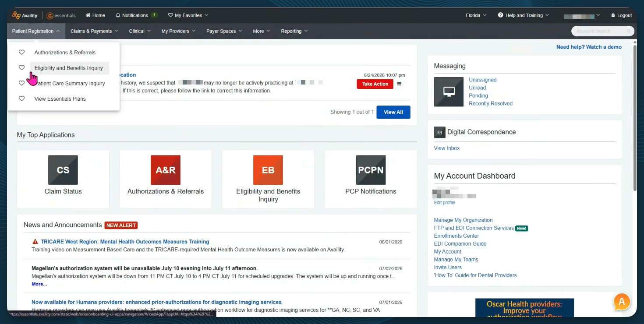Open Unread messages

click(x=478, y=88)
